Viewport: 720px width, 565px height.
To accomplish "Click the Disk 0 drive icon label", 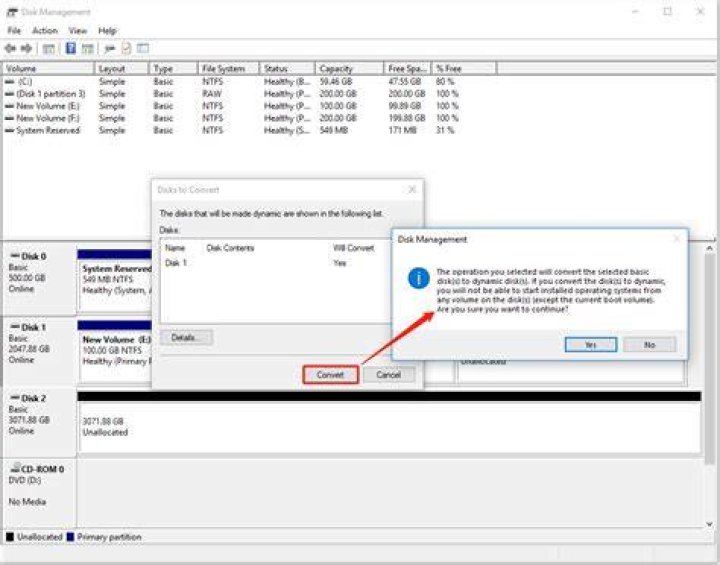I will click(28, 256).
